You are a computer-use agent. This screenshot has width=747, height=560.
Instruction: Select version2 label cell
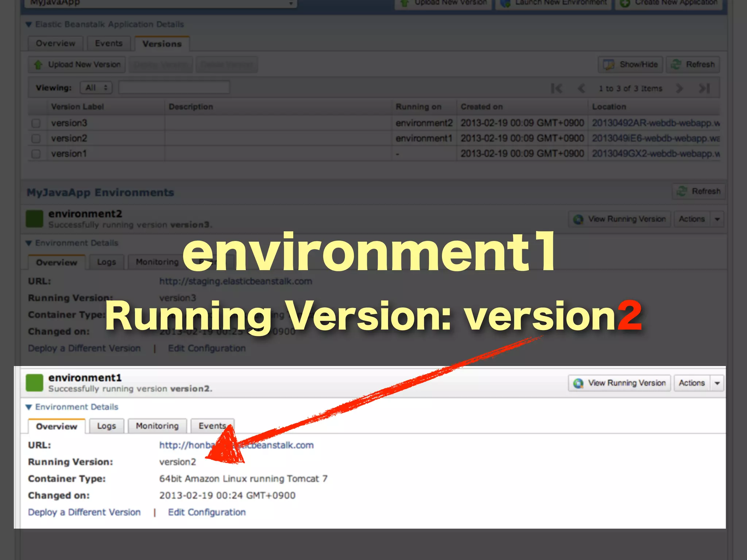click(x=69, y=138)
